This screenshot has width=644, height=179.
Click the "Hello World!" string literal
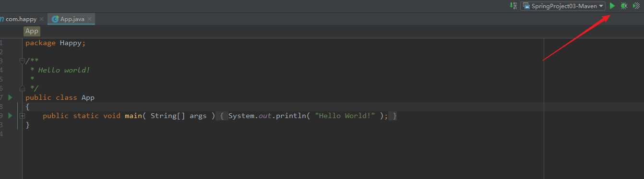[x=345, y=116]
